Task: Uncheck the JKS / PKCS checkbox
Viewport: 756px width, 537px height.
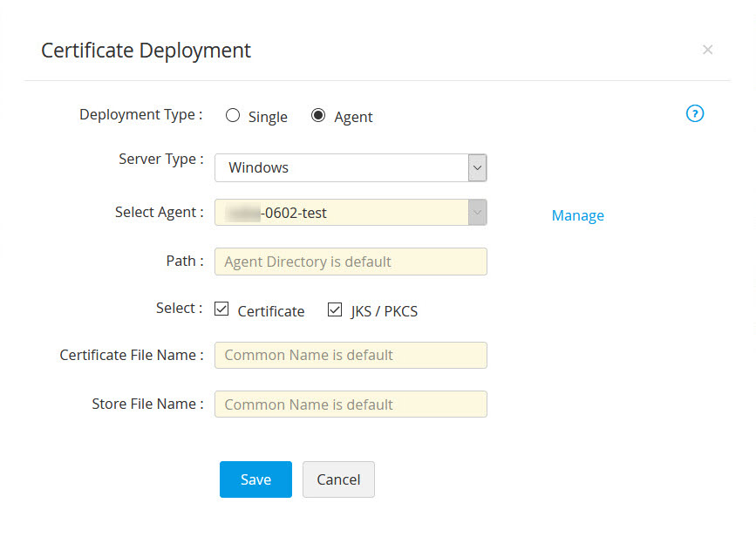Action: click(335, 309)
